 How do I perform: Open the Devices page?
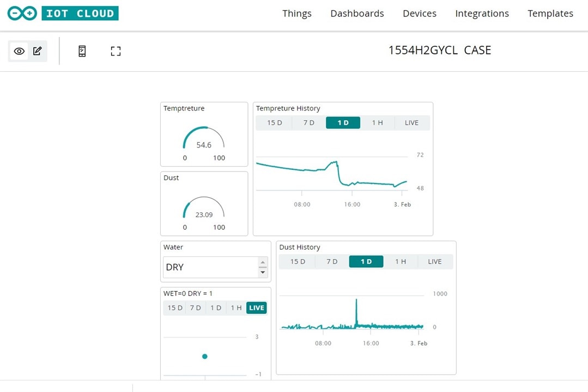click(x=419, y=14)
